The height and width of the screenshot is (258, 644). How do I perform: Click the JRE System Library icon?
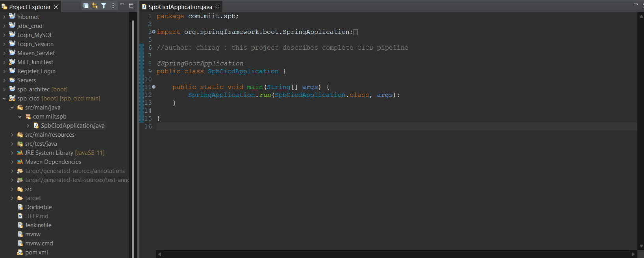point(20,153)
